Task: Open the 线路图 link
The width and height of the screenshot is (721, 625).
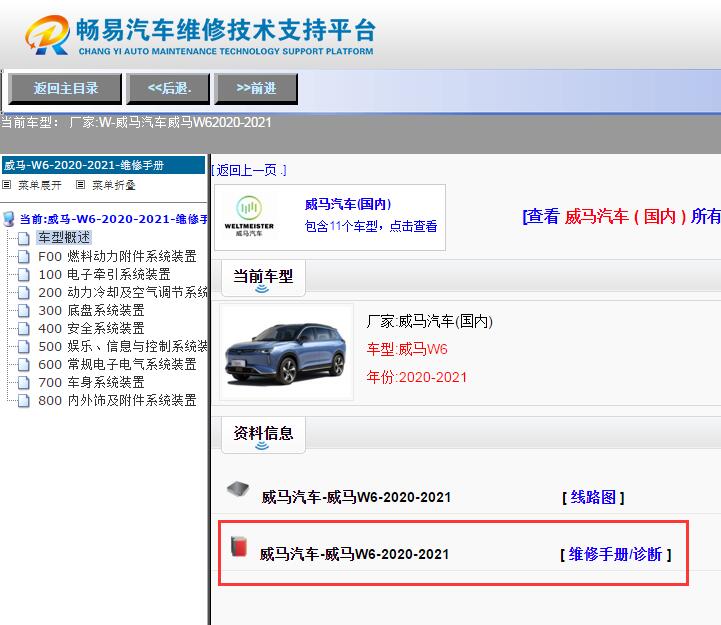Action: click(x=593, y=497)
